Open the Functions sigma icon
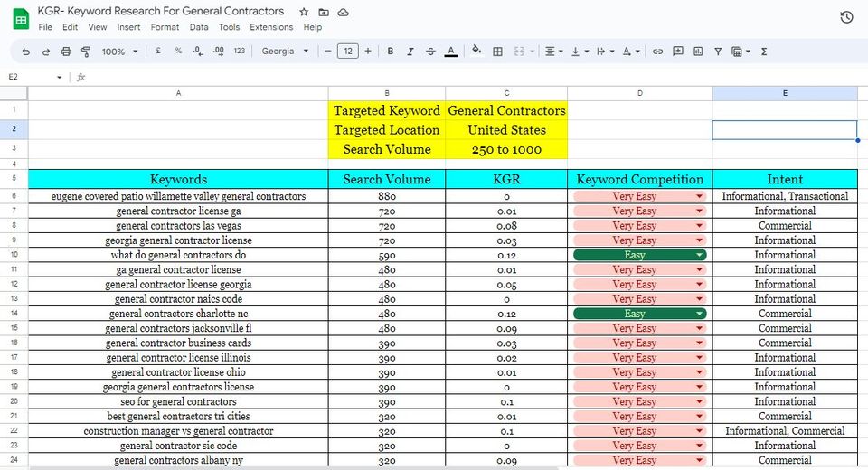Image resolution: width=868 pixels, height=470 pixels. coord(764,52)
